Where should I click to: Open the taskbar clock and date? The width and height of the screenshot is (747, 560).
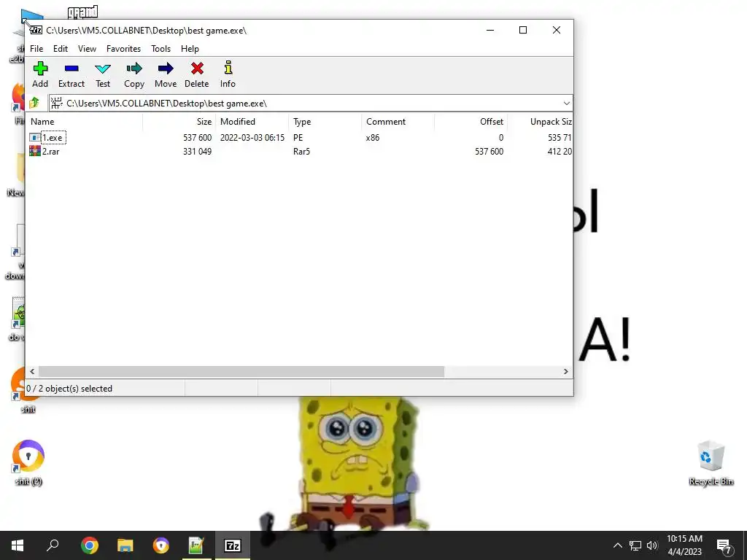[x=684, y=545]
